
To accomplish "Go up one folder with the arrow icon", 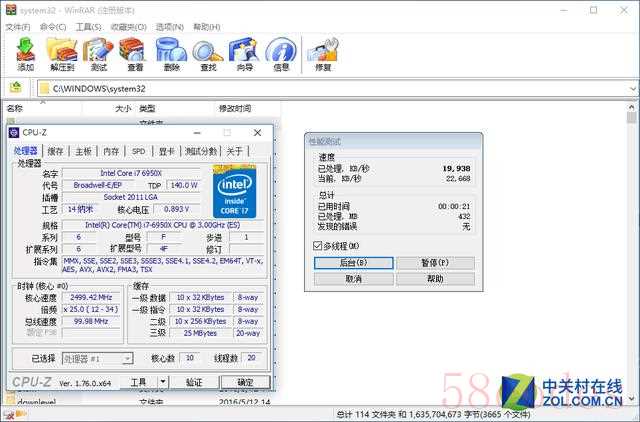I will pos(16,88).
